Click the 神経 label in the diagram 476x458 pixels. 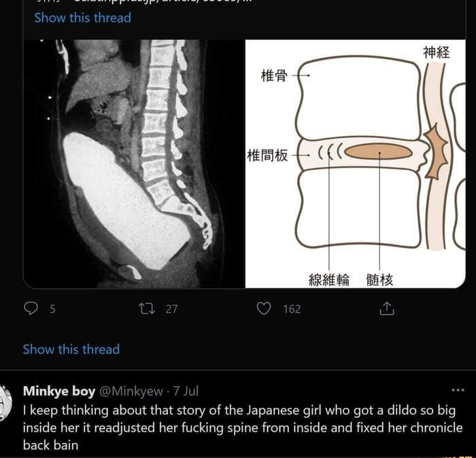point(436,52)
